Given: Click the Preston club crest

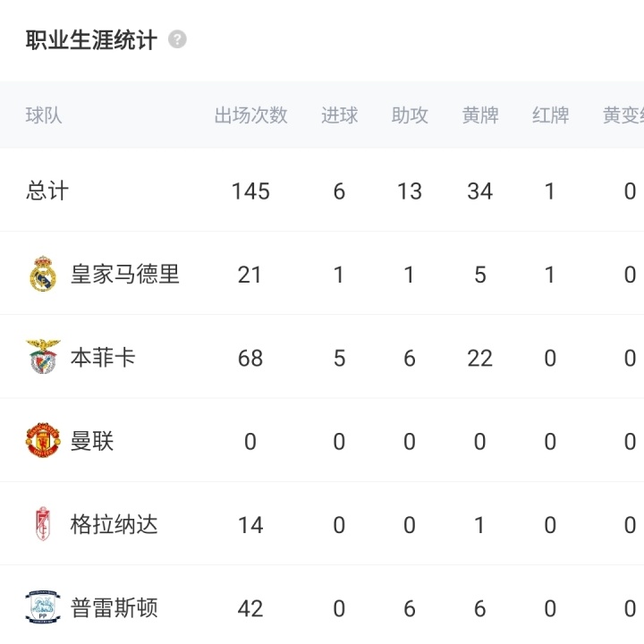Looking at the screenshot, I should [42, 608].
